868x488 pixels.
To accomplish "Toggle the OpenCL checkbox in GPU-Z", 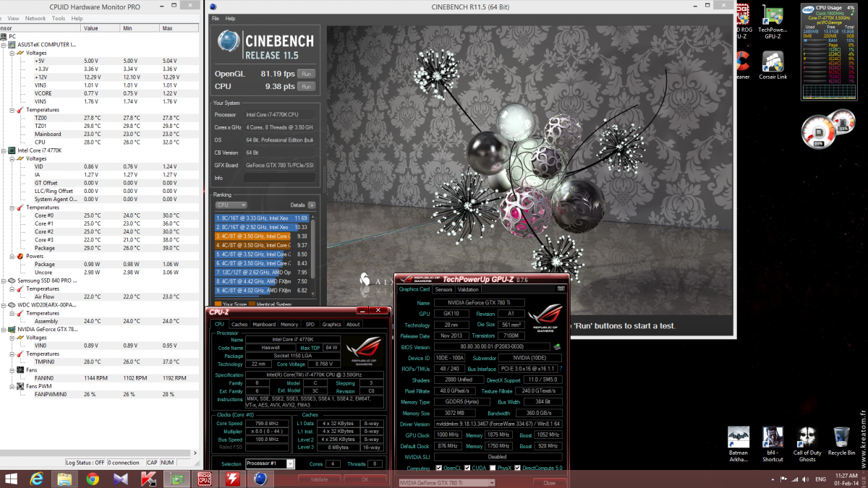I will [440, 468].
